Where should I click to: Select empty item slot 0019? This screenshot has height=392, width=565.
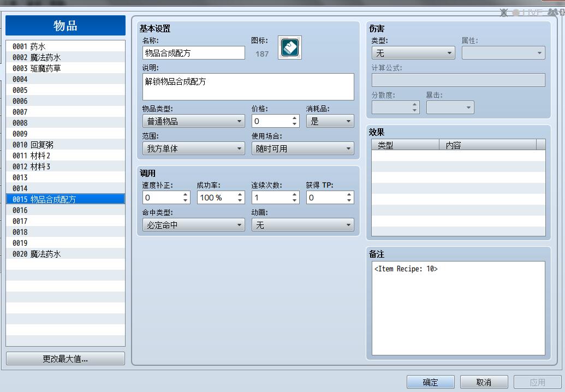click(66, 243)
